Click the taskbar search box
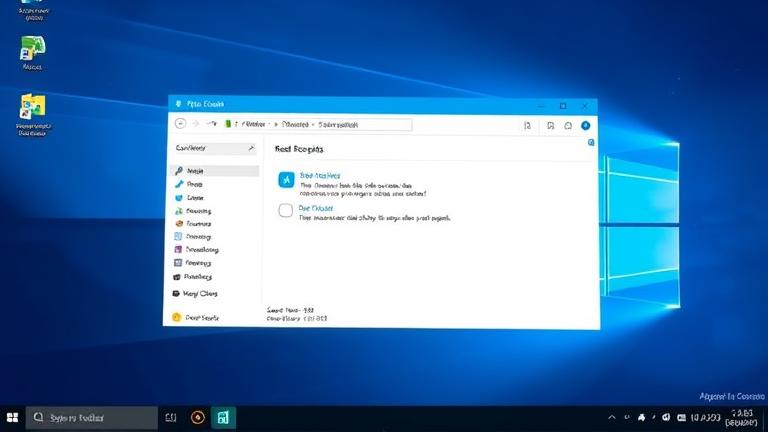This screenshot has width=768, height=432. point(92,418)
